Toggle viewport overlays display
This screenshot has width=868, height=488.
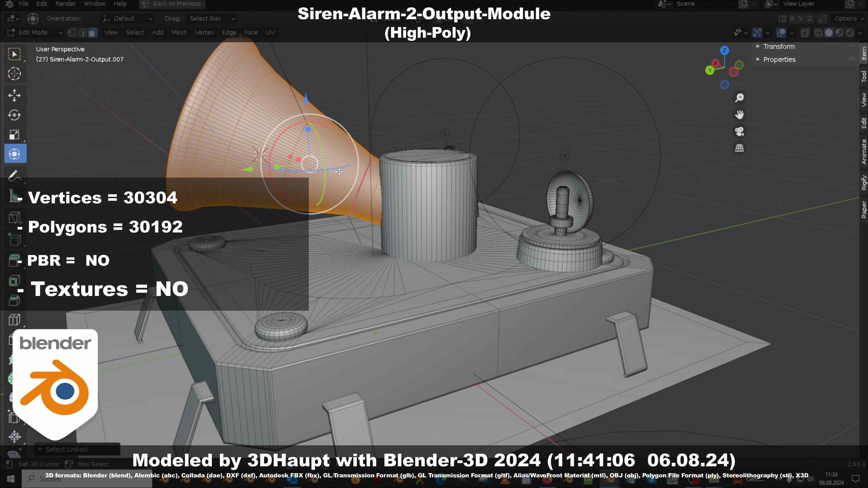click(x=781, y=33)
